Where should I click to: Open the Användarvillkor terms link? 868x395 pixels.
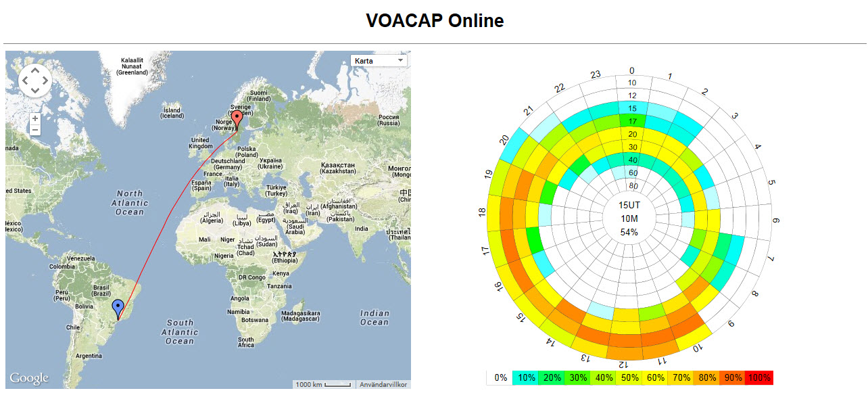(x=383, y=384)
